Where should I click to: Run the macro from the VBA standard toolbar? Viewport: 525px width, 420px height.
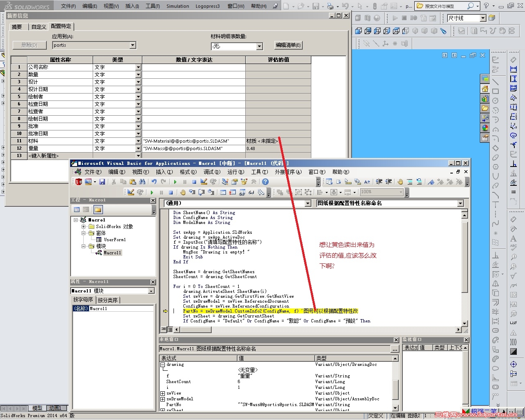[175, 182]
